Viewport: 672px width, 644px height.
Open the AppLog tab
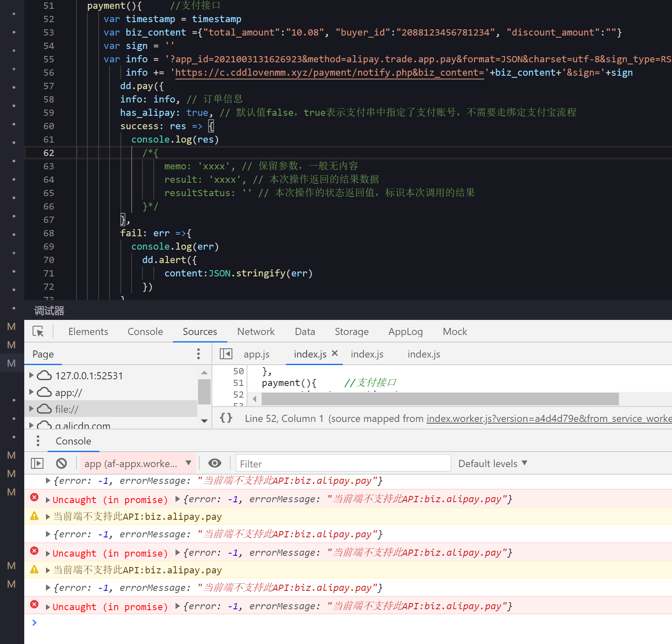[x=405, y=332]
